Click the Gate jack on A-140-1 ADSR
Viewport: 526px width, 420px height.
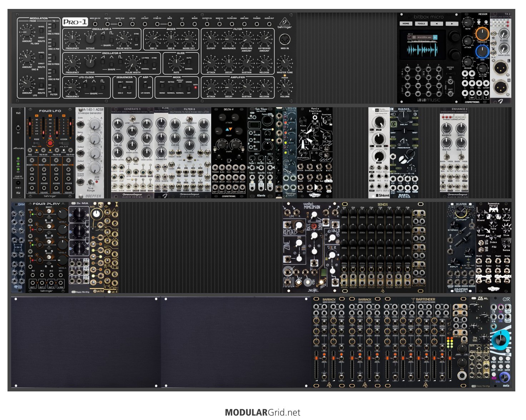(81, 125)
